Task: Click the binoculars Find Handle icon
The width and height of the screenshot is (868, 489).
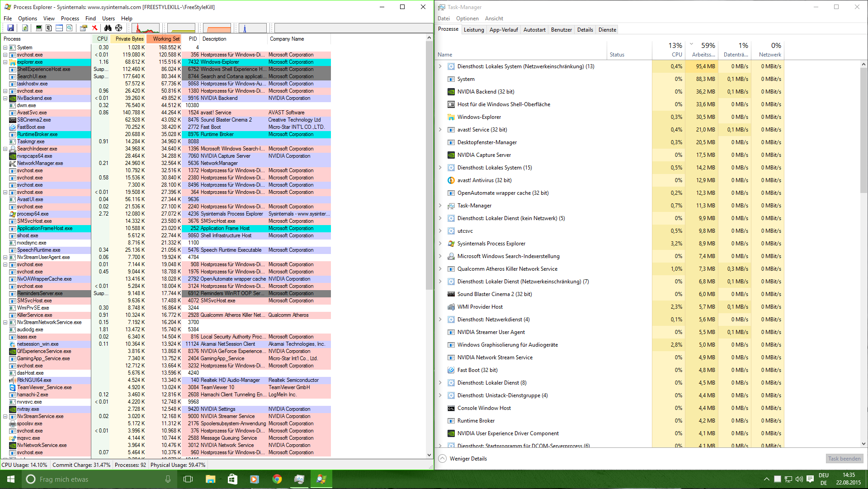Action: (x=108, y=28)
